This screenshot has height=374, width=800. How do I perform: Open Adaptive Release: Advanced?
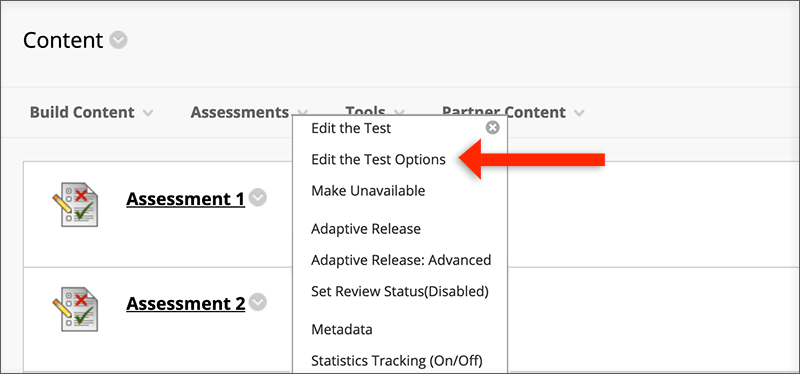(x=401, y=260)
